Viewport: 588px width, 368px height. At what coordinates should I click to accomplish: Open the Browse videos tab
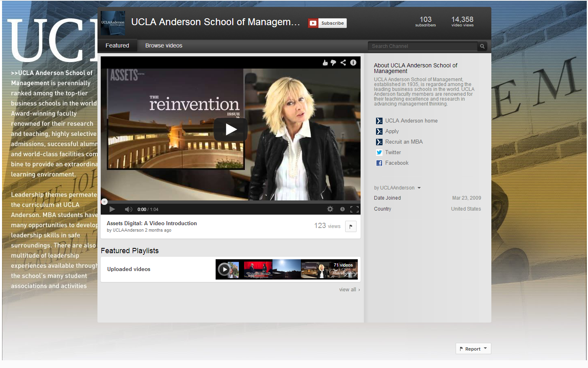coord(164,46)
